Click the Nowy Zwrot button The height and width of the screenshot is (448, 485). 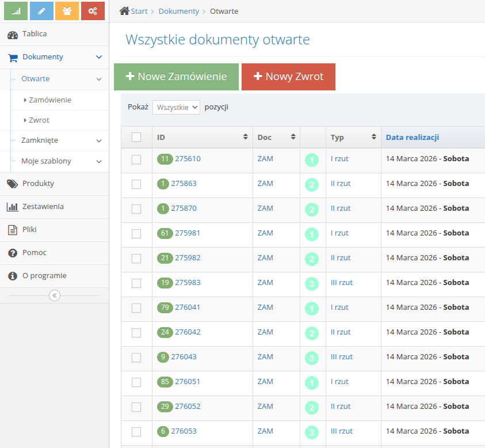pyautogui.click(x=288, y=77)
